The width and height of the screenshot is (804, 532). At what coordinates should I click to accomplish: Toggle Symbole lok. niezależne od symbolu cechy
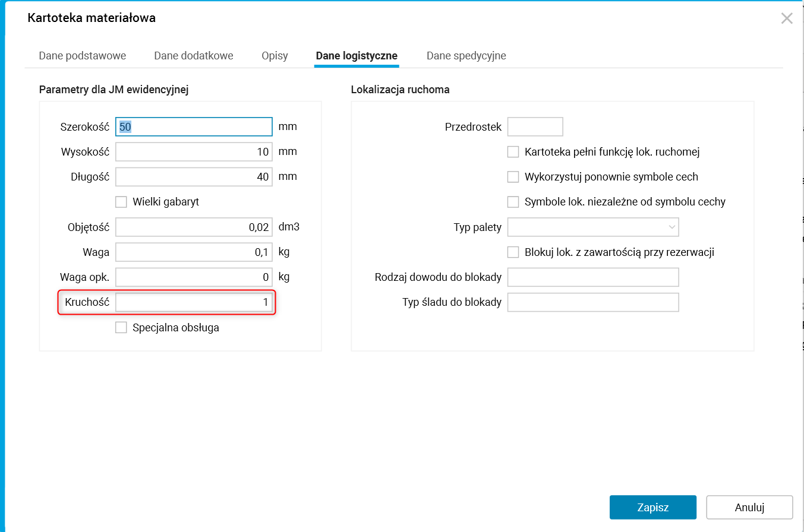pyautogui.click(x=513, y=202)
